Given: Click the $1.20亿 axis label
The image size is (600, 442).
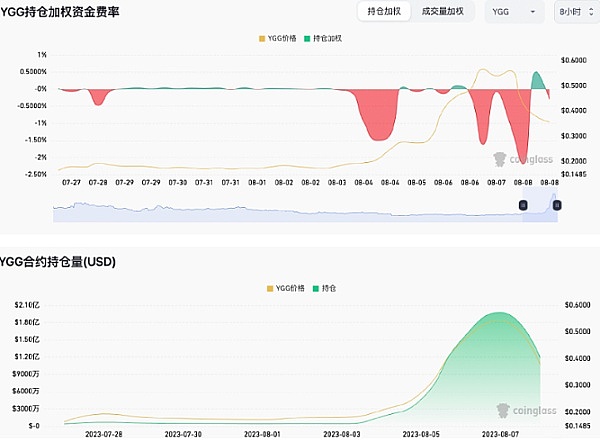Looking at the screenshot, I should point(27,357).
